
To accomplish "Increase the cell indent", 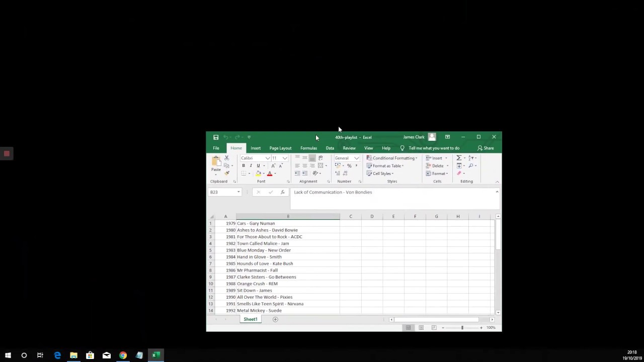I will (x=305, y=173).
